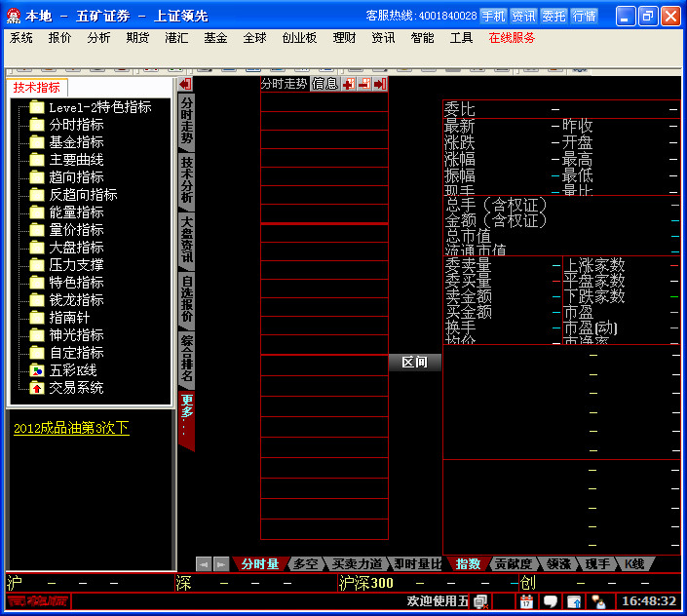Click the right scroll arrow before 分时量 tab
687x616 pixels.
221,564
